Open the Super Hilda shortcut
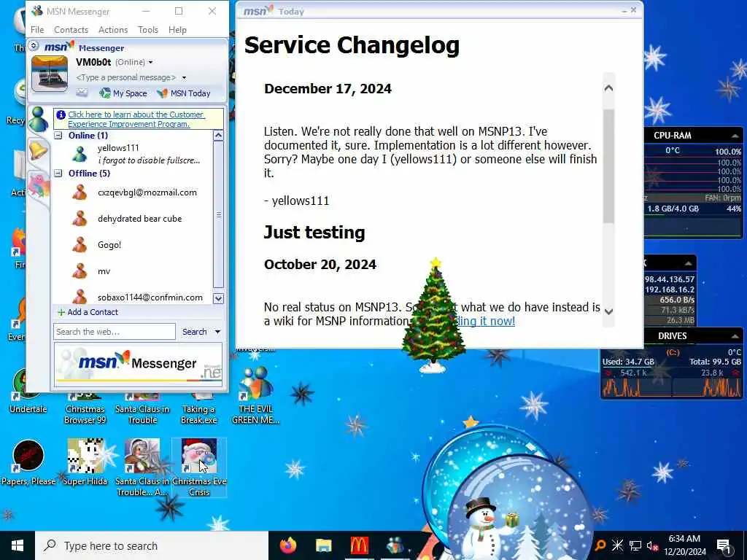The width and height of the screenshot is (747, 560). (85, 463)
